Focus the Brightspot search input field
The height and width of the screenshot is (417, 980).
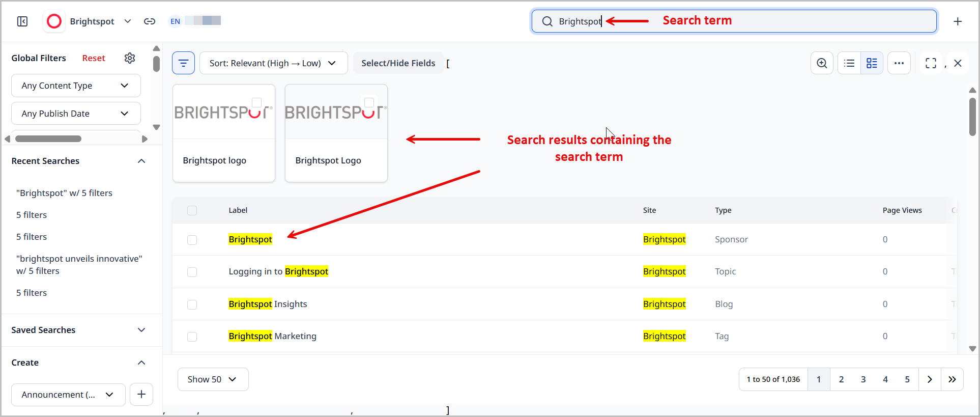(x=734, y=21)
